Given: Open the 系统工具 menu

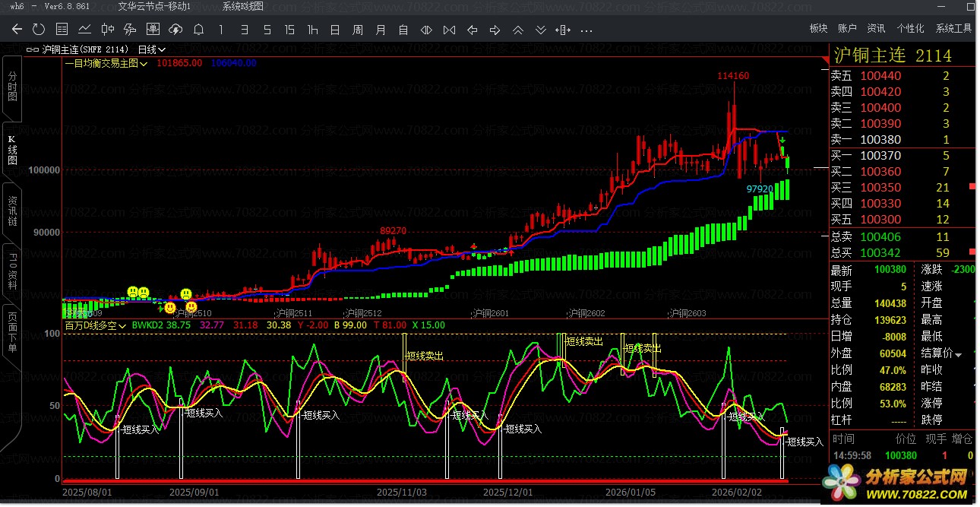Looking at the screenshot, I should (x=953, y=29).
